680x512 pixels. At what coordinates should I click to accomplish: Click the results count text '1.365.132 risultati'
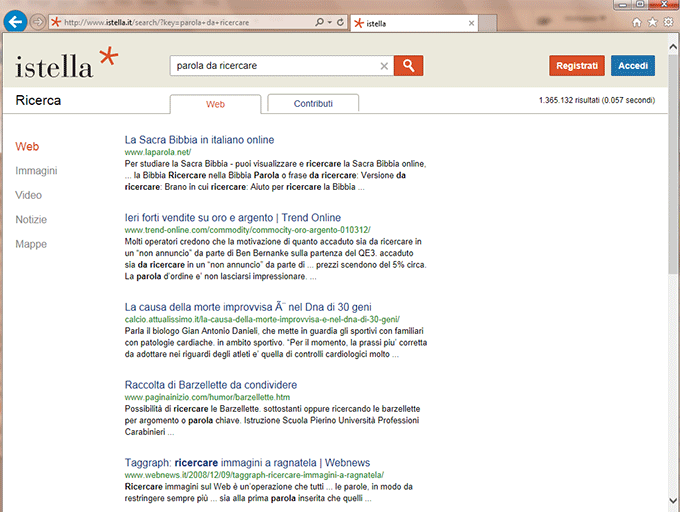pos(597,100)
